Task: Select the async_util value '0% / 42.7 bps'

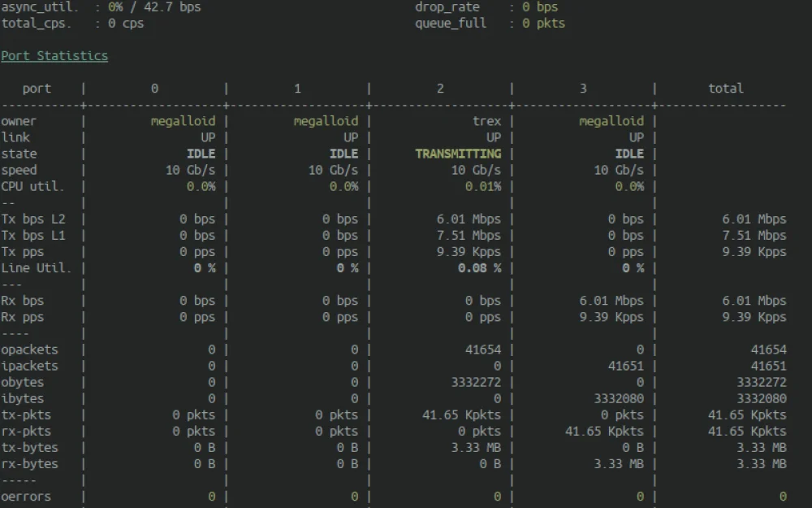Action: pos(154,7)
